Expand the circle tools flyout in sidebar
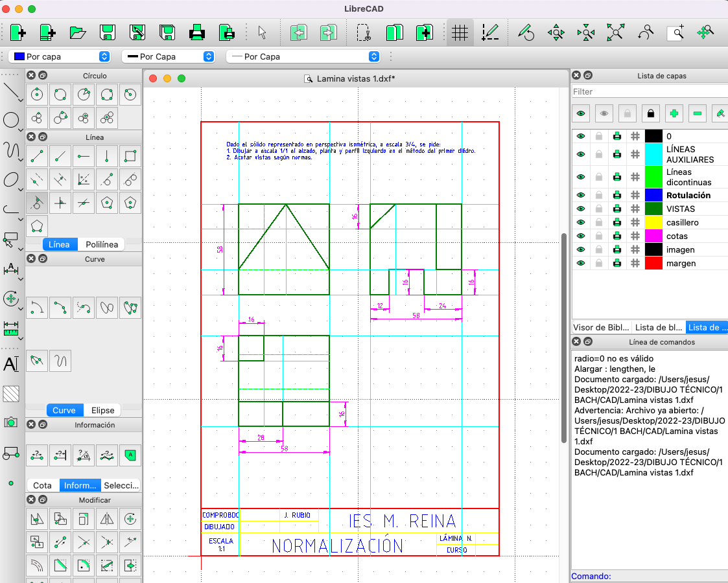Image resolution: width=728 pixels, height=583 pixels. click(21, 130)
